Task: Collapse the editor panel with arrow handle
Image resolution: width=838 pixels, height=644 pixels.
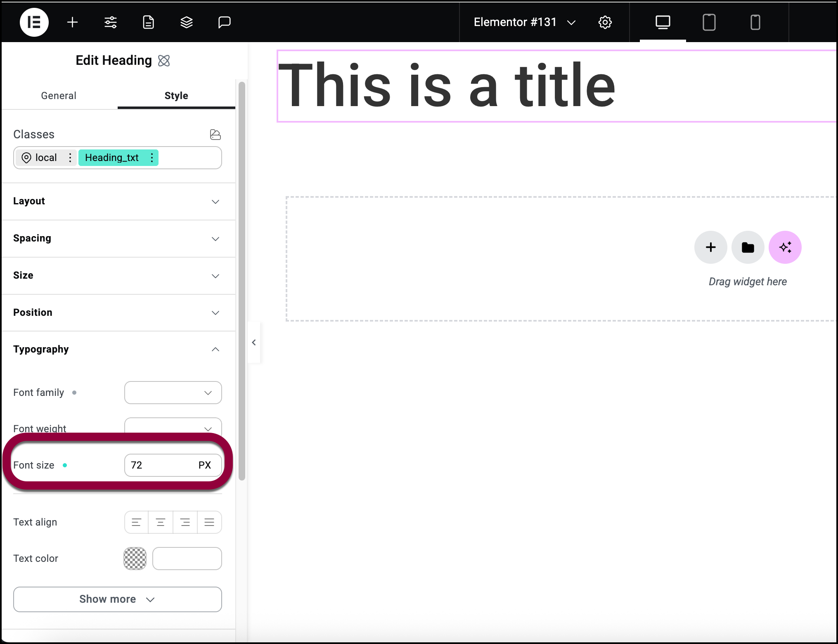Action: [x=254, y=343]
